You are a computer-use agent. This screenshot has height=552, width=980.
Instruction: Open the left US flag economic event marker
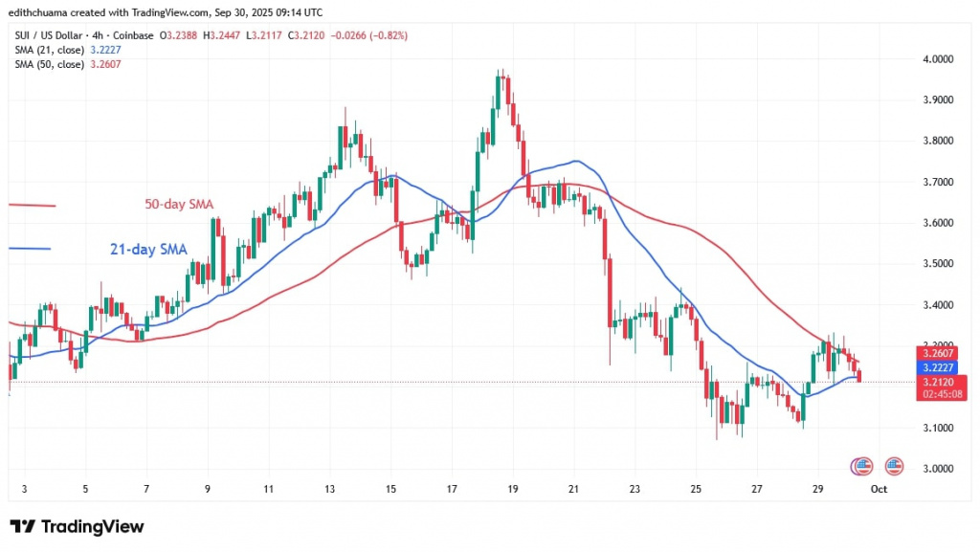(862, 466)
